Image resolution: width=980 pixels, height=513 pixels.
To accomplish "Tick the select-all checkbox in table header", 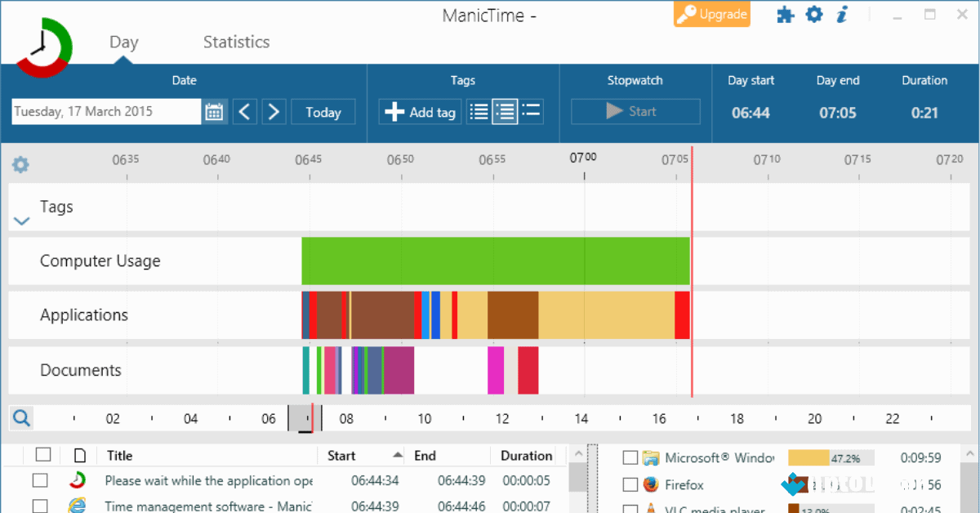I will pyautogui.click(x=43, y=455).
